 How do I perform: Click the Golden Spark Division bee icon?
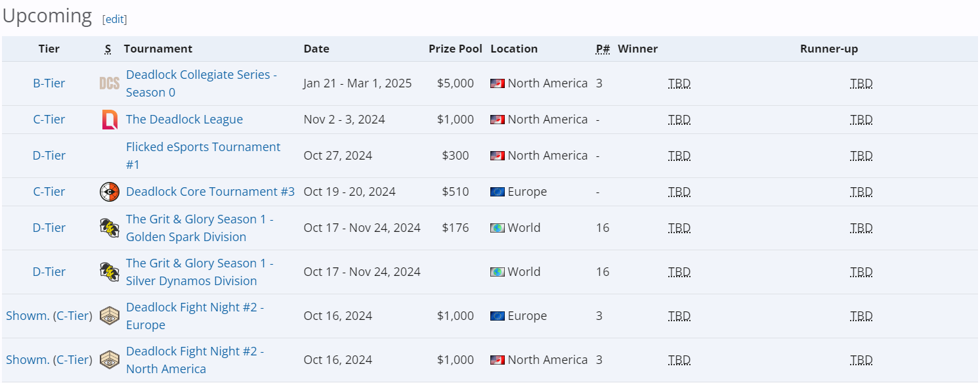tap(110, 228)
